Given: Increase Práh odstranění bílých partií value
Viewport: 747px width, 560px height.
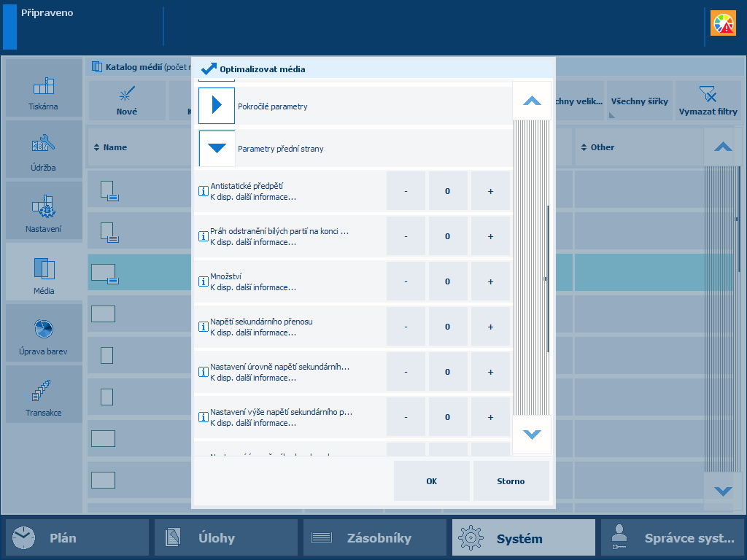Looking at the screenshot, I should tap(490, 236).
